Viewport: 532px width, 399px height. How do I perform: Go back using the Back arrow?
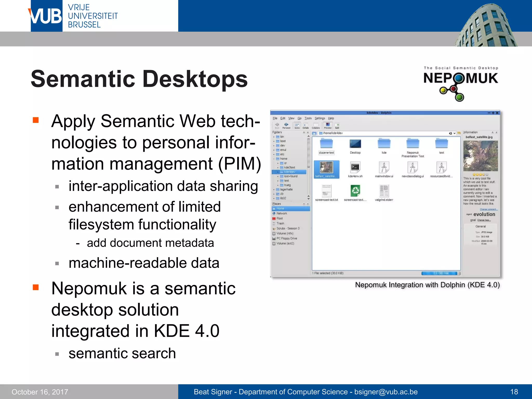coord(277,125)
